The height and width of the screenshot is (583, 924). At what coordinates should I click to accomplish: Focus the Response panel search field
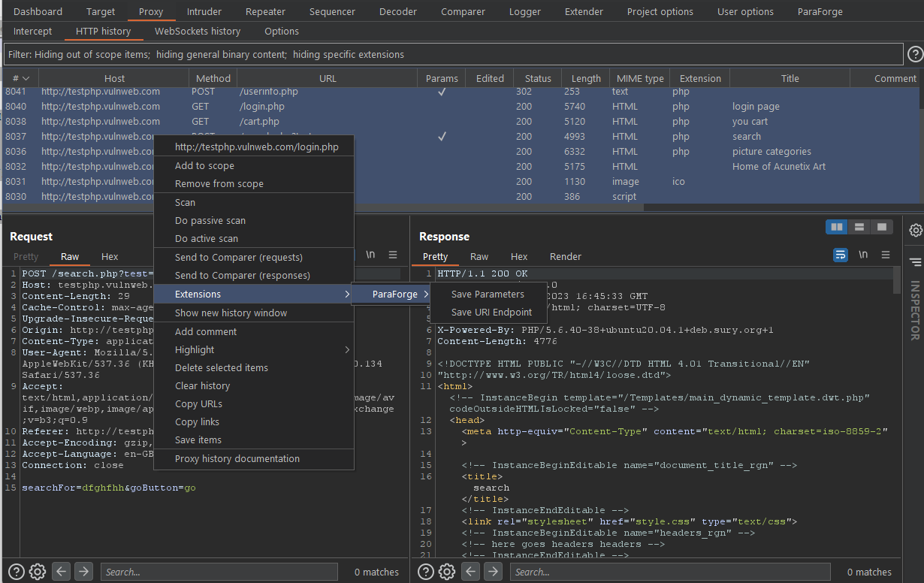tap(670, 572)
